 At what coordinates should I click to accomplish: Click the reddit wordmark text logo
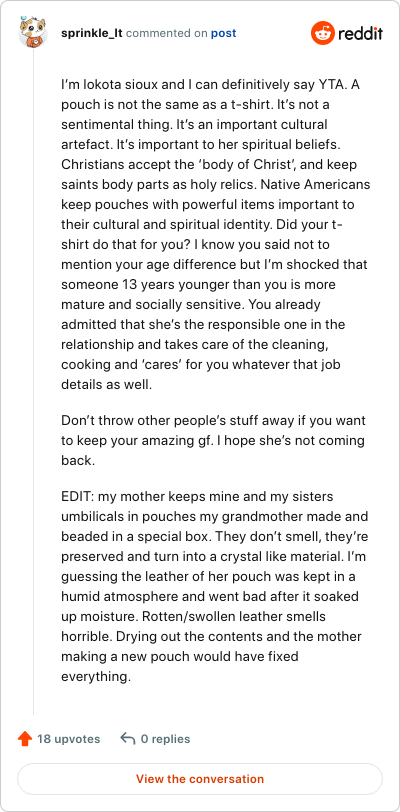[361, 34]
